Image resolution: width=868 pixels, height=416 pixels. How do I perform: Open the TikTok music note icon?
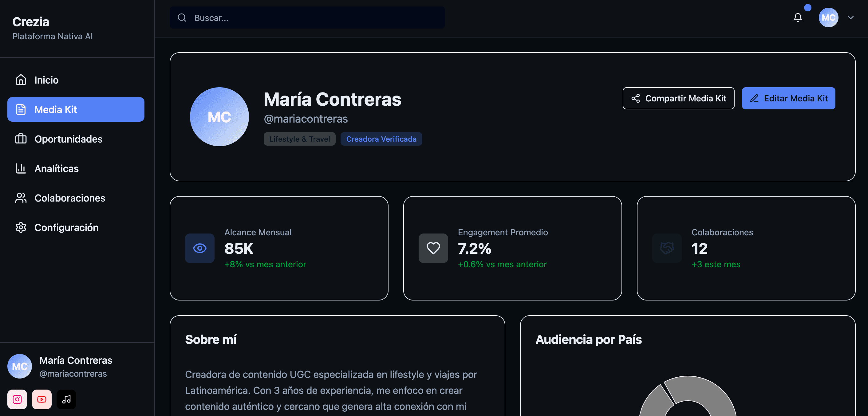coord(66,399)
